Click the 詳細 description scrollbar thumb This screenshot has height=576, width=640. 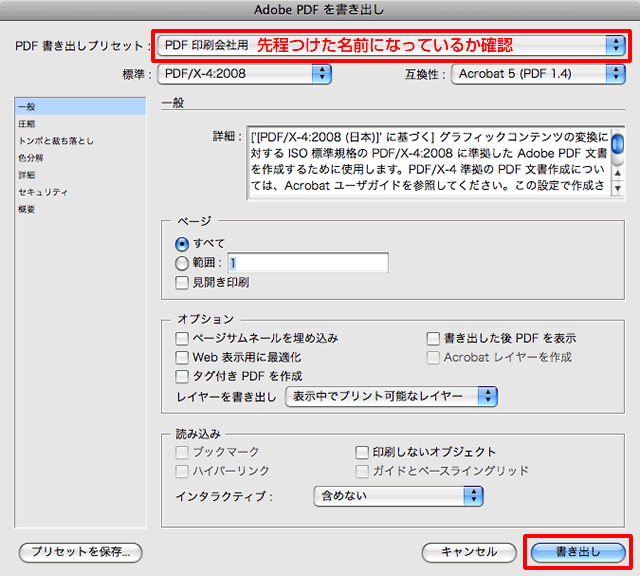(x=618, y=144)
